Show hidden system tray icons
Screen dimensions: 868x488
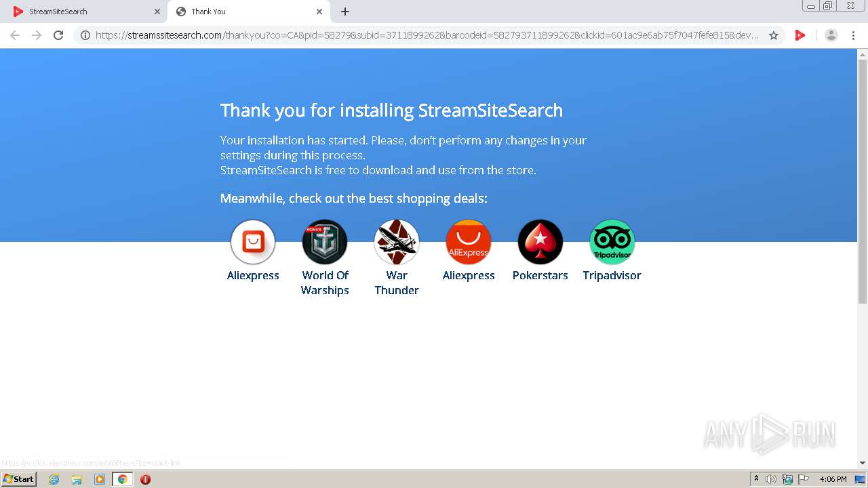756,479
